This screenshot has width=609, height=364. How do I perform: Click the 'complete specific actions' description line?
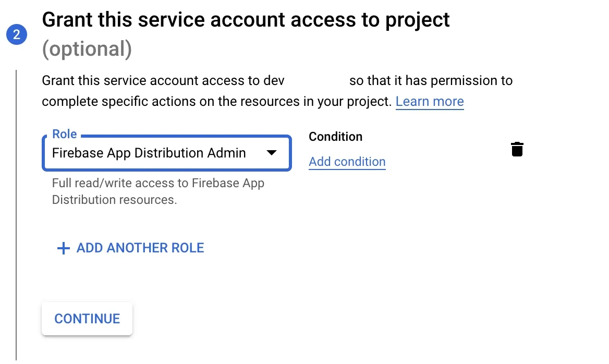[216, 101]
